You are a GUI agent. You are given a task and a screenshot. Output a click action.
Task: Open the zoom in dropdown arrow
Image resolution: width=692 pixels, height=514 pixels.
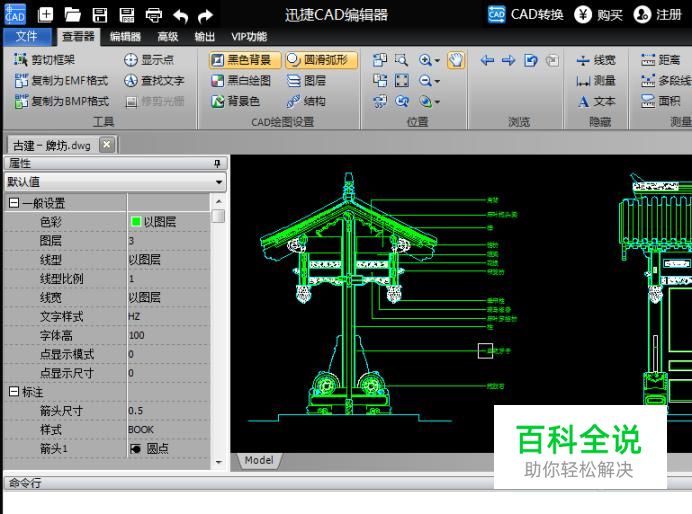pos(437,60)
